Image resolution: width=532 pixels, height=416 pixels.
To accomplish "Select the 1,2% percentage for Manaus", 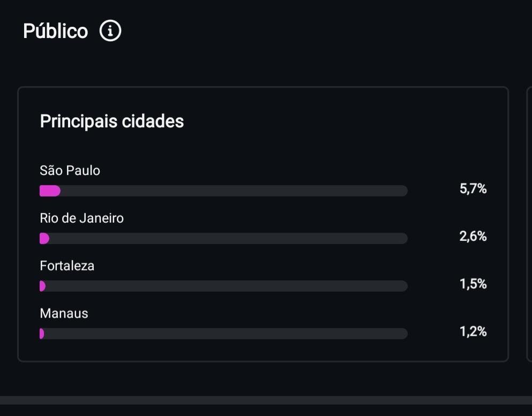I will [x=473, y=331].
